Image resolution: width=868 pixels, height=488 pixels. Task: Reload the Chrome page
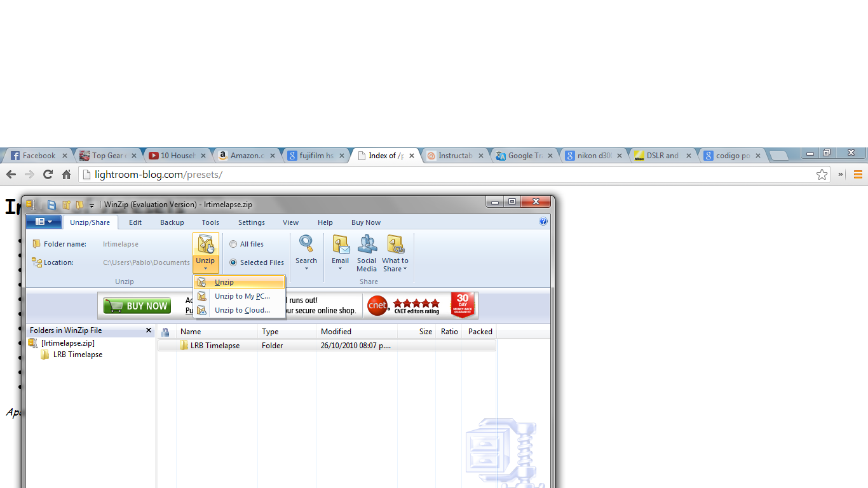tap(48, 174)
